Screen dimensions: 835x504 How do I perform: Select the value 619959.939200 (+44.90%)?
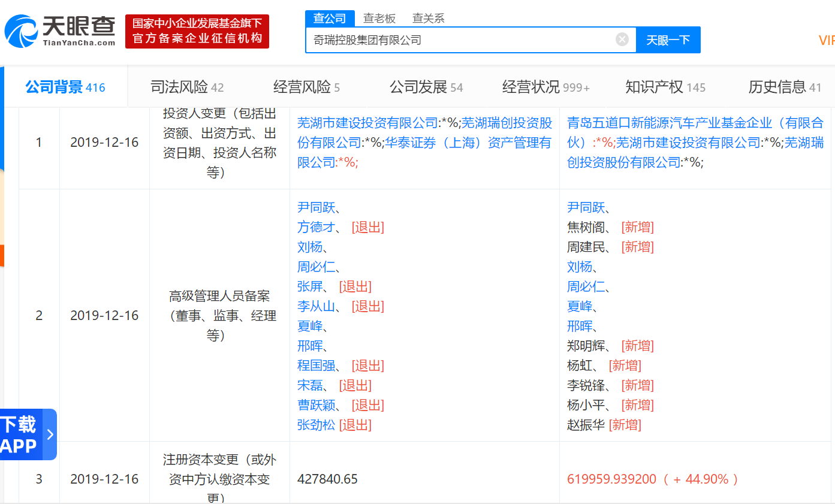pos(653,479)
